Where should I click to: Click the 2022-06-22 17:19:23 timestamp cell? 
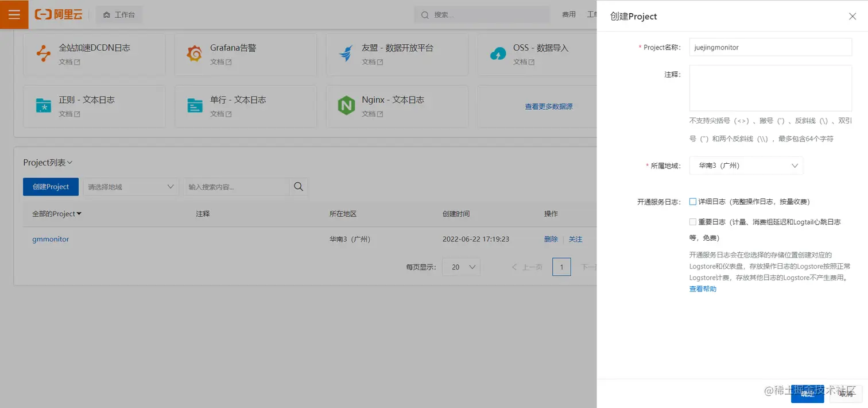pos(476,239)
